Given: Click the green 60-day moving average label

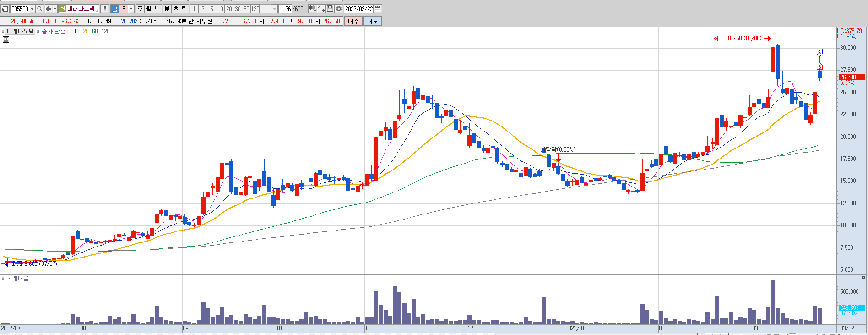Looking at the screenshot, I should tap(95, 31).
